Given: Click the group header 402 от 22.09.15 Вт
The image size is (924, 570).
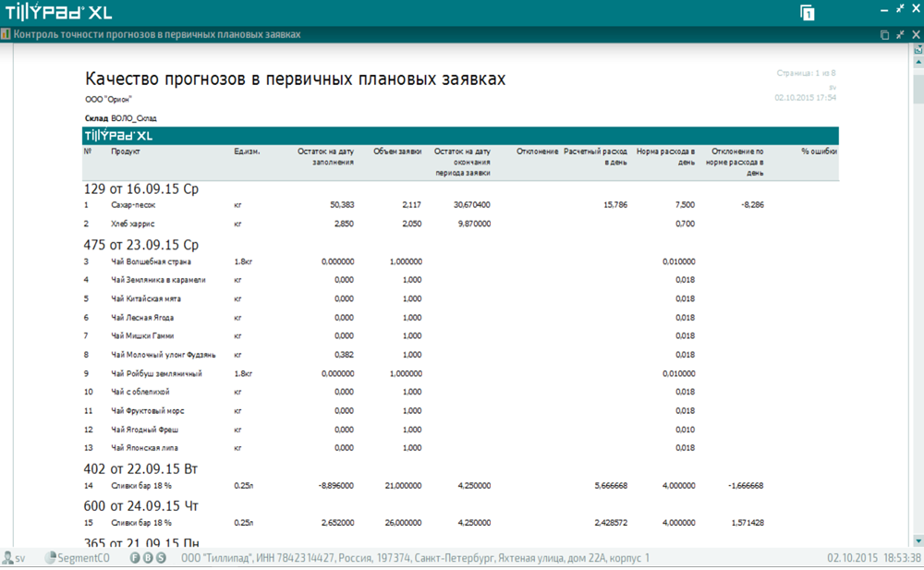Looking at the screenshot, I should click(x=140, y=468).
